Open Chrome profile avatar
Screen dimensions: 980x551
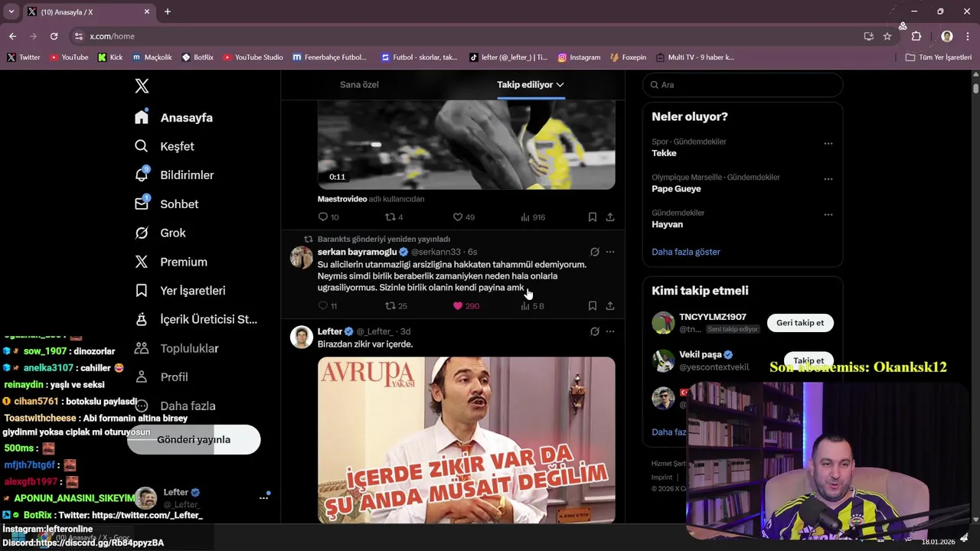click(947, 36)
